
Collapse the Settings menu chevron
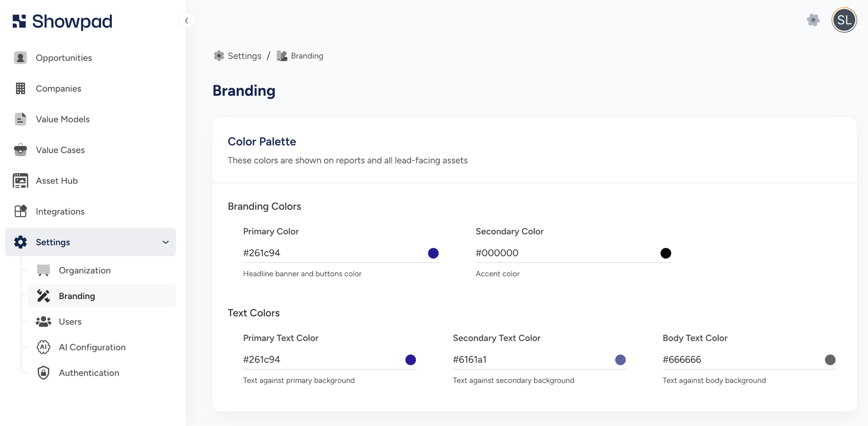(166, 242)
